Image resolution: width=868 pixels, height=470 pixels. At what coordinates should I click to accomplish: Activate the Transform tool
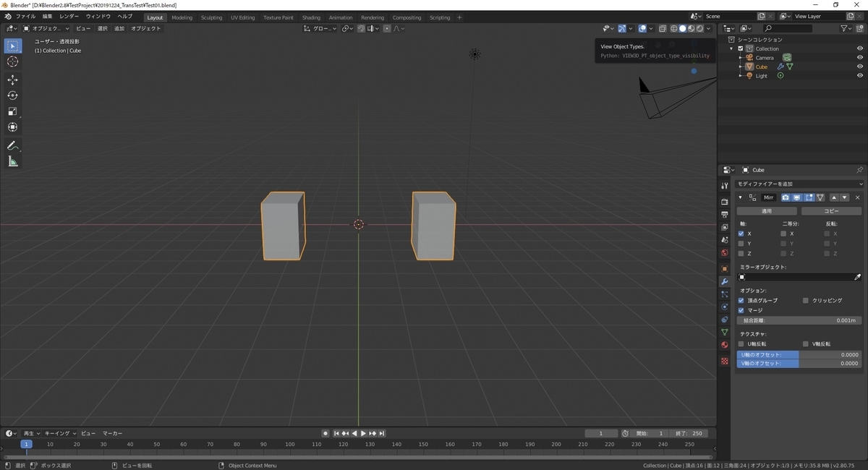[12, 127]
